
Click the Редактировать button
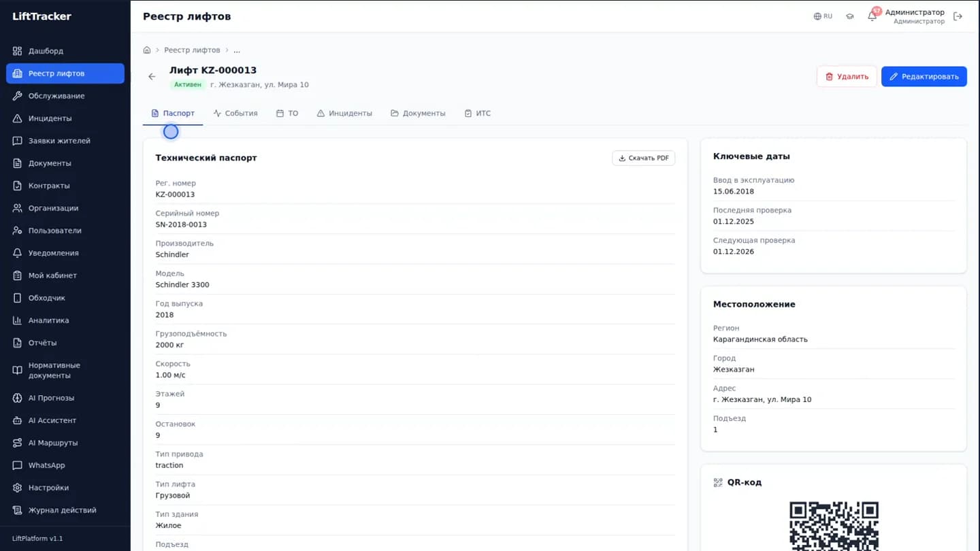(924, 77)
